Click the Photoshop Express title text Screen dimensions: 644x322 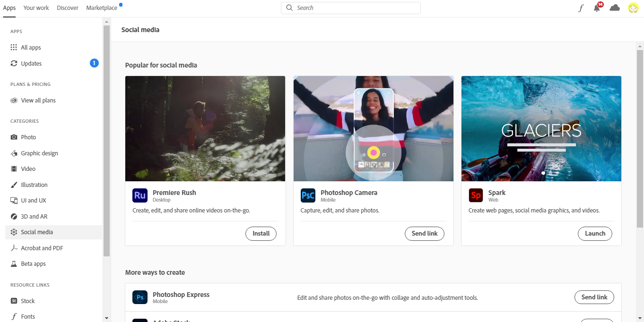pyautogui.click(x=181, y=295)
